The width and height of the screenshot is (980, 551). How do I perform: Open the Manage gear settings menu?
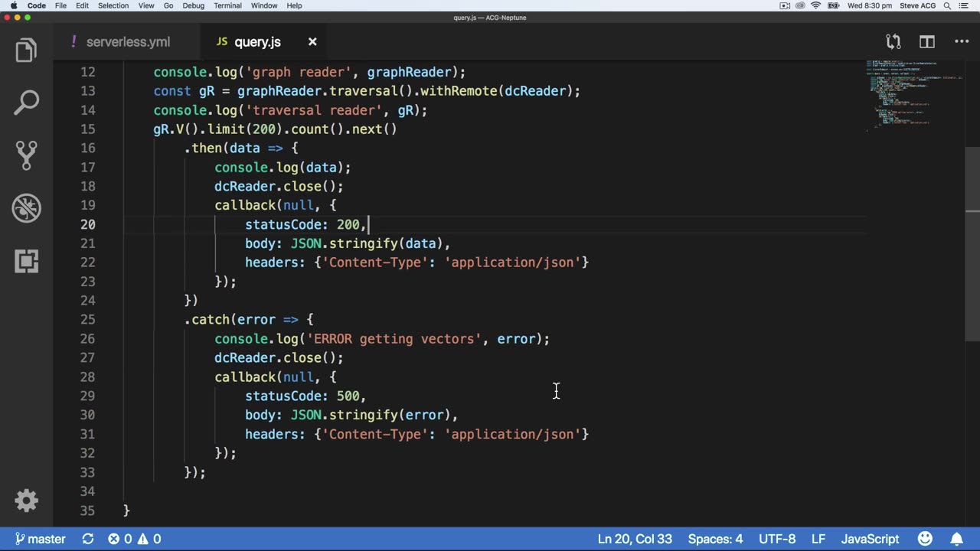tap(26, 500)
